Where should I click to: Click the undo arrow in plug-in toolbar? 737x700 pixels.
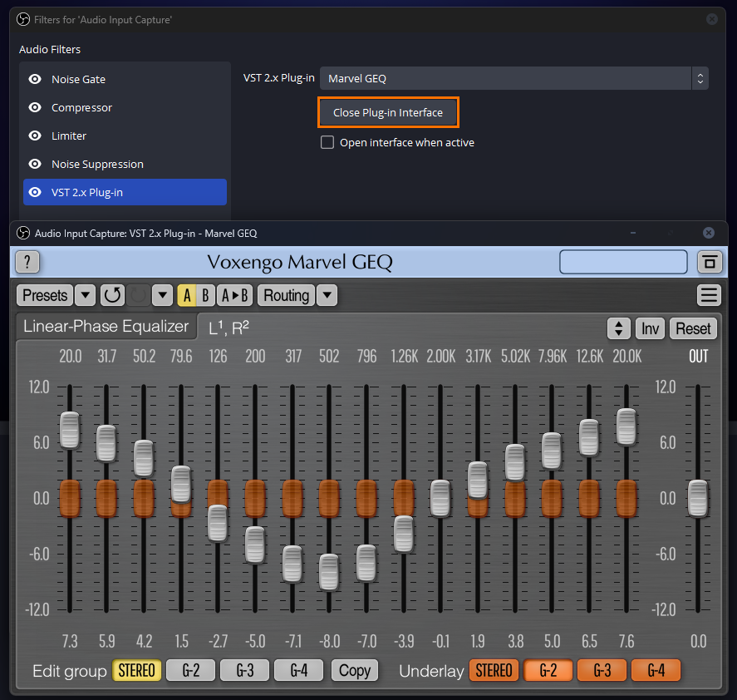point(112,295)
